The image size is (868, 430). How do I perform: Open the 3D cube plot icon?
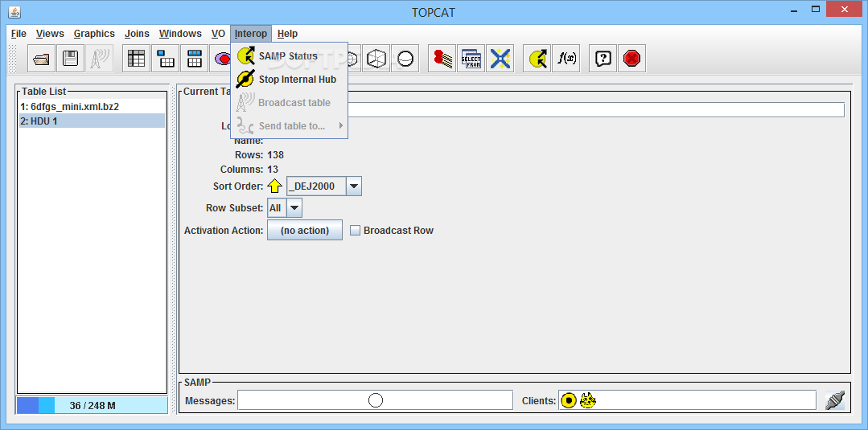[376, 58]
